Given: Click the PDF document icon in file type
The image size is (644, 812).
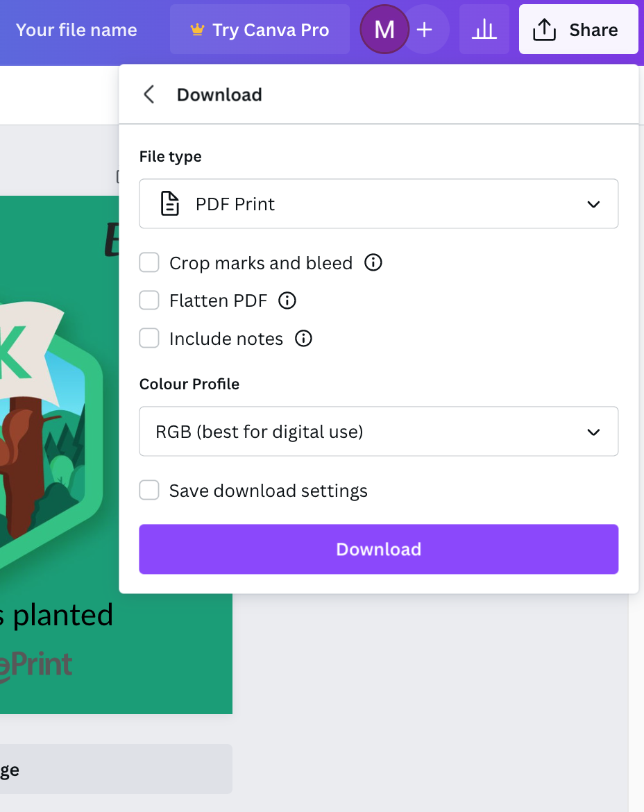Looking at the screenshot, I should click(x=170, y=203).
